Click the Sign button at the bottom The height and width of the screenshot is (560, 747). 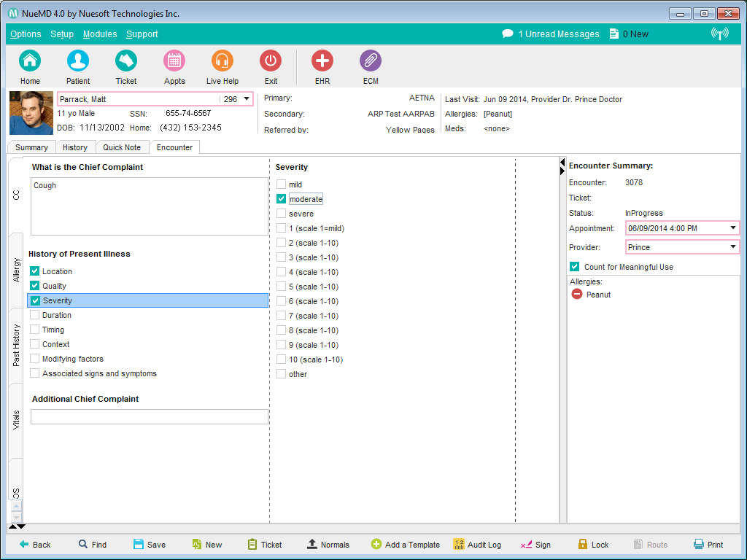coord(541,544)
